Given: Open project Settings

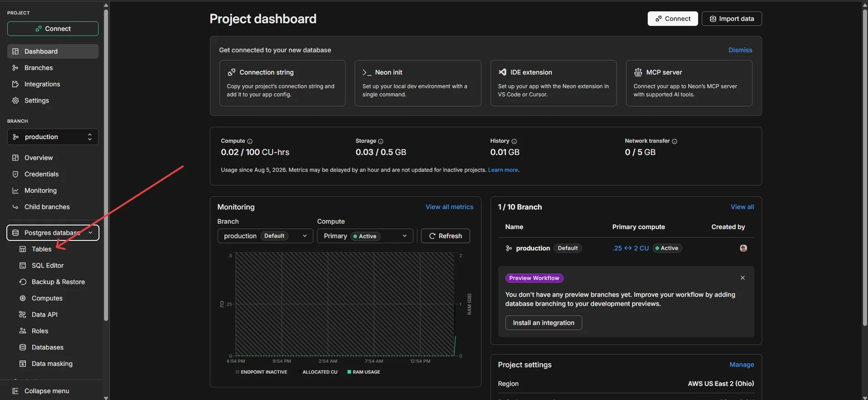Looking at the screenshot, I should (53, 100).
